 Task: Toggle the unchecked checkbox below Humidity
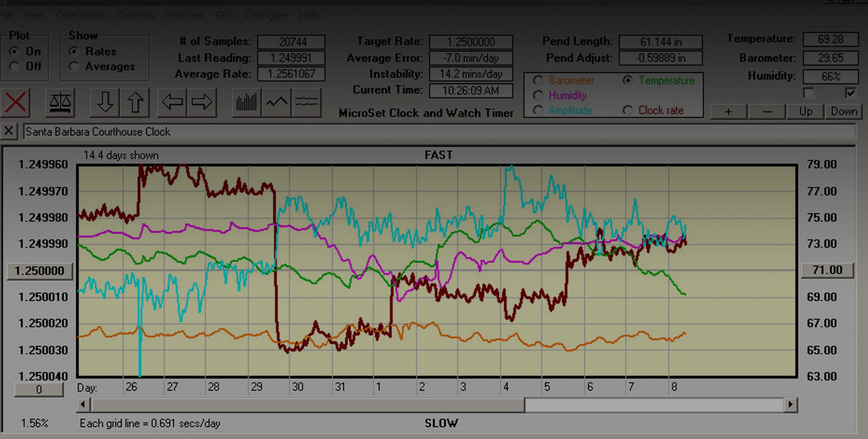(x=809, y=93)
